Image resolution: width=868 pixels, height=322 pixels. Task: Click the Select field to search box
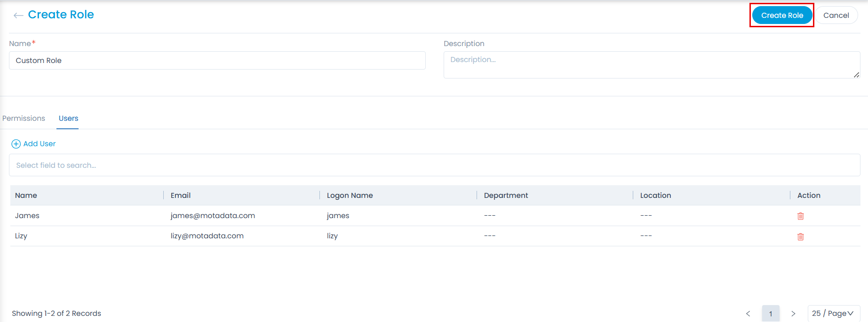point(435,165)
